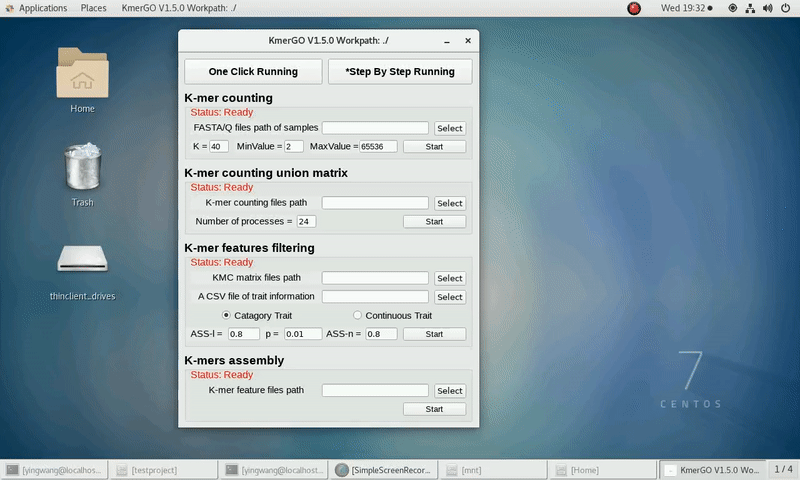Click the accessibility icon in top panel
Image resolution: width=800 pixels, height=480 pixels.
[x=732, y=8]
